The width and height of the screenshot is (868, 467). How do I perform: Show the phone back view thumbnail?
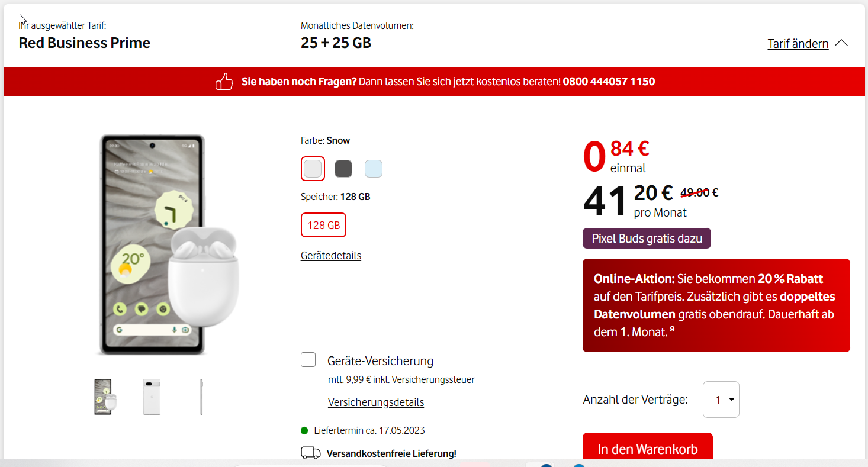click(152, 397)
